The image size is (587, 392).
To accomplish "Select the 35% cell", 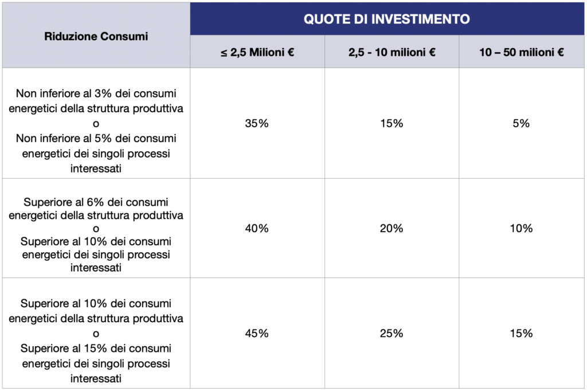I will click(257, 123).
